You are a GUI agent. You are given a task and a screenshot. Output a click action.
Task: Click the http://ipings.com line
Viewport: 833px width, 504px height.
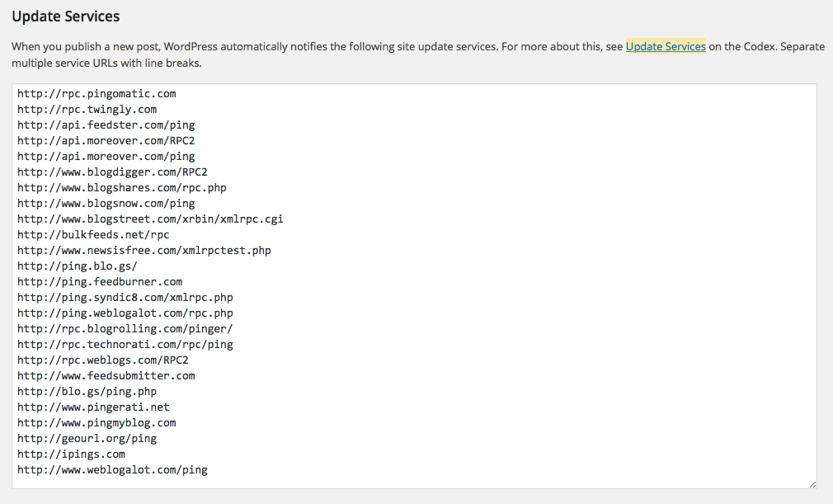(x=71, y=454)
